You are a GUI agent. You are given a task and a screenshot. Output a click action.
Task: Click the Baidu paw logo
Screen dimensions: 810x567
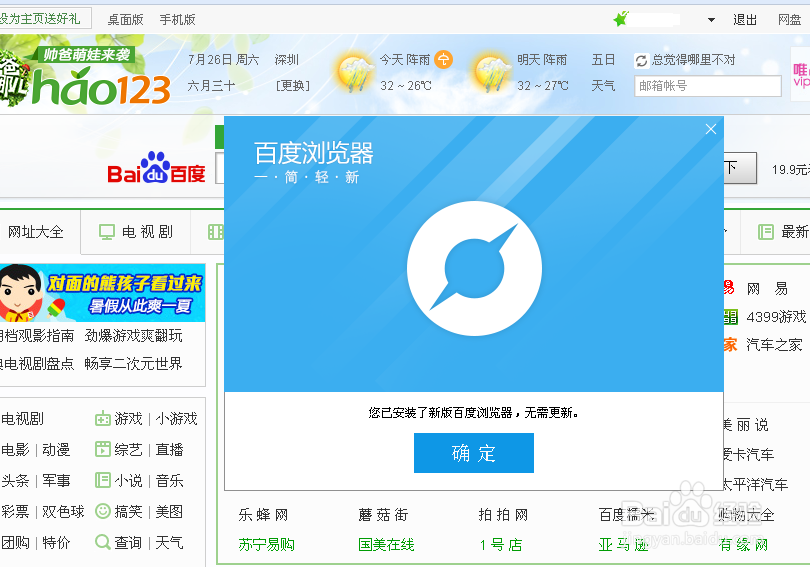[x=155, y=167]
